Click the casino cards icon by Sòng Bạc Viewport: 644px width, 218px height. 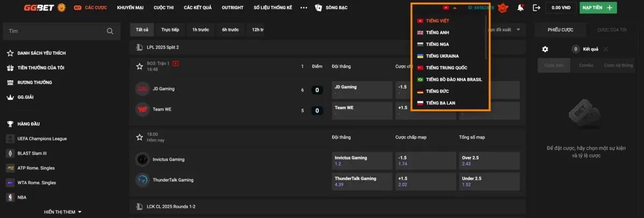[319, 7]
